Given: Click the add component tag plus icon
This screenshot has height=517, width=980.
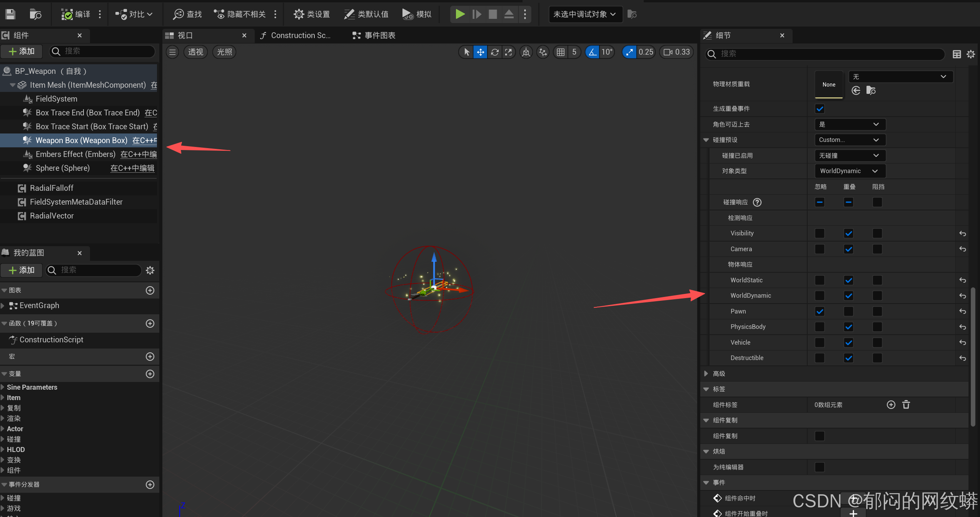Looking at the screenshot, I should 891,405.
